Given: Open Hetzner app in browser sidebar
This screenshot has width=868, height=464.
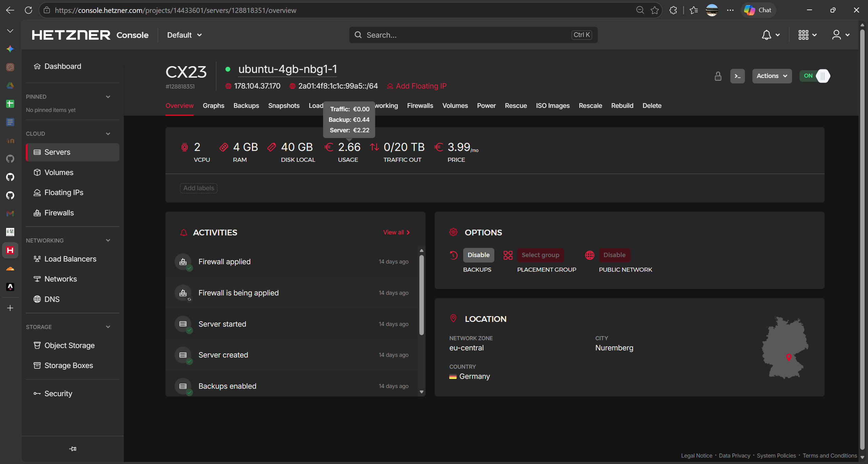Looking at the screenshot, I should 10,250.
